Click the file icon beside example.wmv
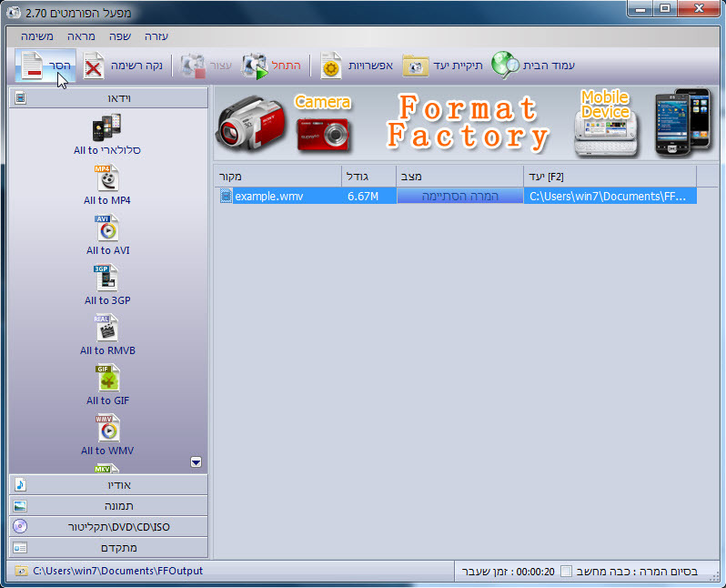This screenshot has height=588, width=726. [226, 196]
